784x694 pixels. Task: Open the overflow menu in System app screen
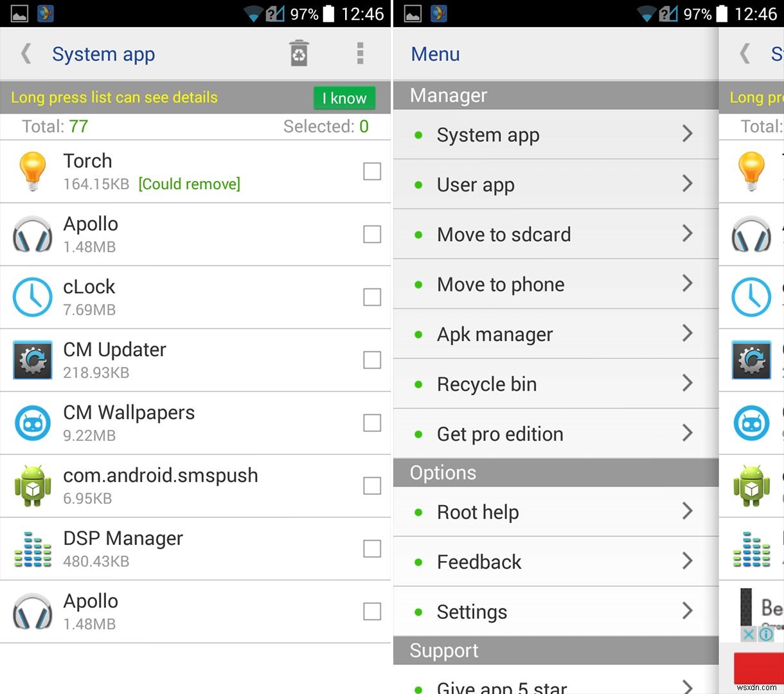click(x=360, y=54)
